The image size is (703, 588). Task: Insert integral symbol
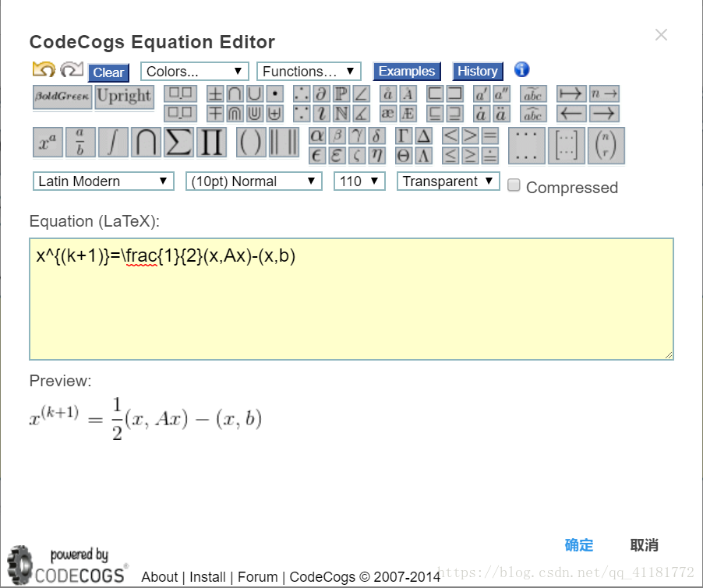[114, 143]
